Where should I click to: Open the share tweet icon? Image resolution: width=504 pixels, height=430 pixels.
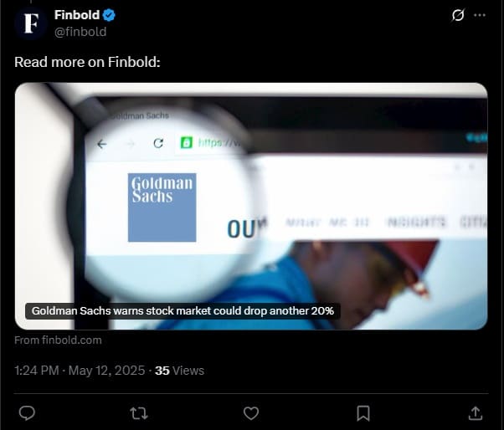476,413
